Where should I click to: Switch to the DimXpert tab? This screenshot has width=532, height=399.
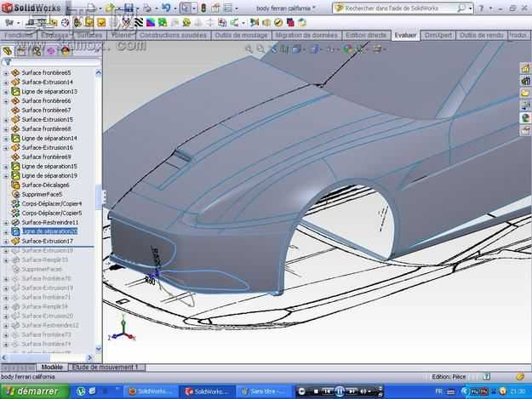coord(438,35)
